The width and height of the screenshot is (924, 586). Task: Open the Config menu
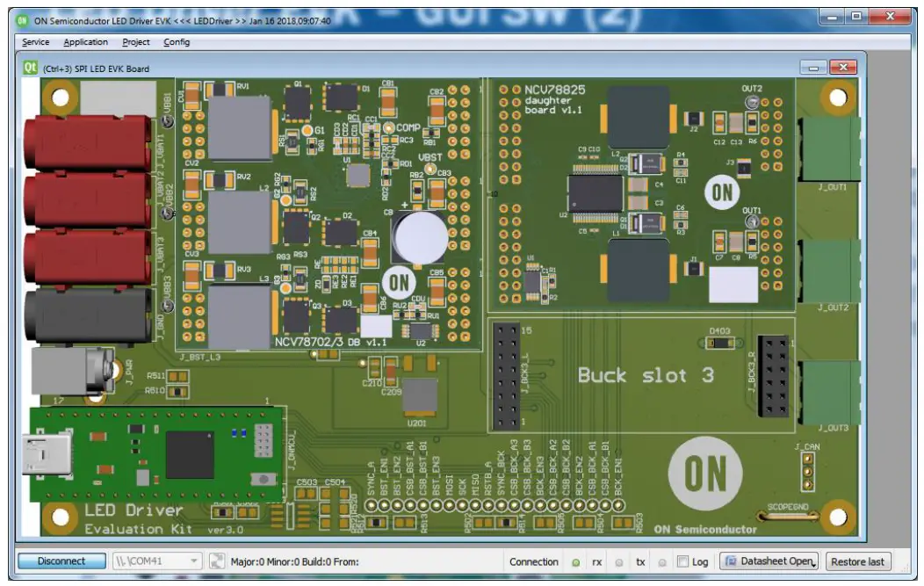178,41
